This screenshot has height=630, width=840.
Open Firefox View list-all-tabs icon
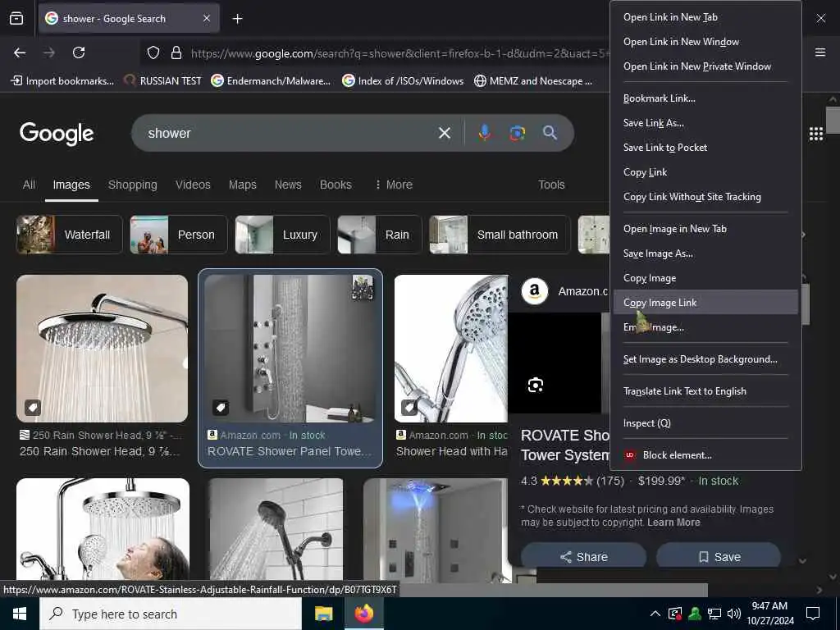(x=16, y=19)
